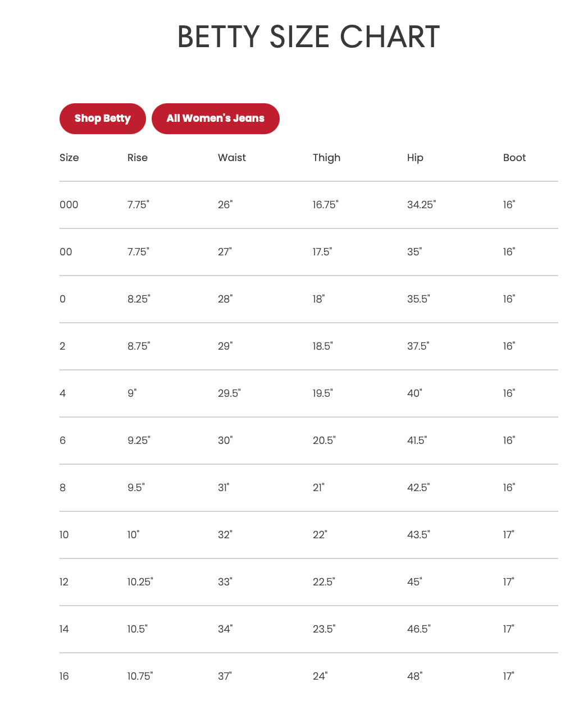Click the Hip column header
Screen dimensions: 574x728
pyautogui.click(x=415, y=158)
